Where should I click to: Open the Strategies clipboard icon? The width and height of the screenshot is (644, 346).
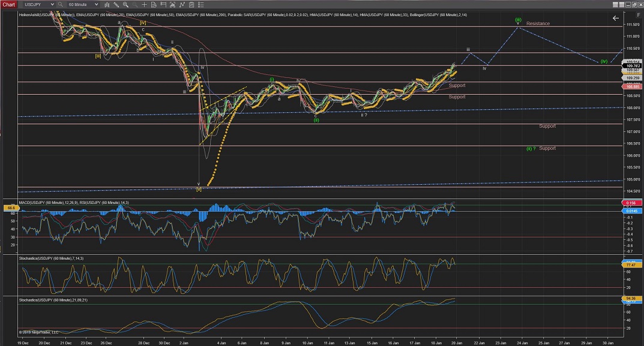(x=191, y=4)
